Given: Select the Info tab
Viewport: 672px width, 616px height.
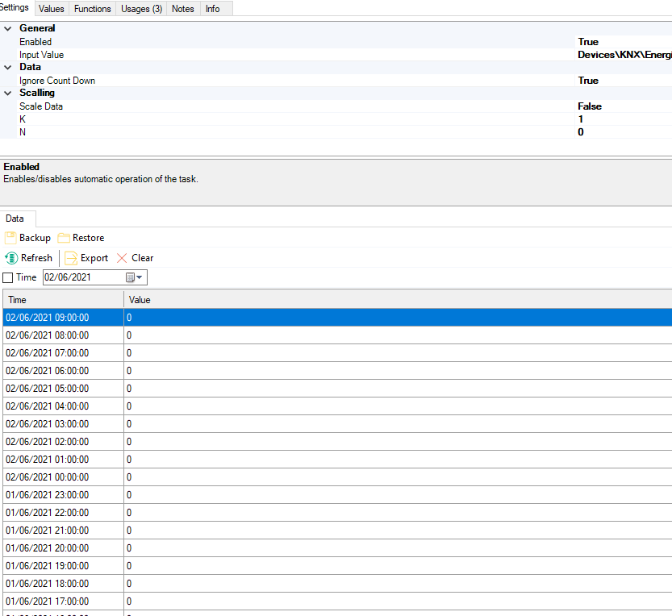Looking at the screenshot, I should pos(212,9).
